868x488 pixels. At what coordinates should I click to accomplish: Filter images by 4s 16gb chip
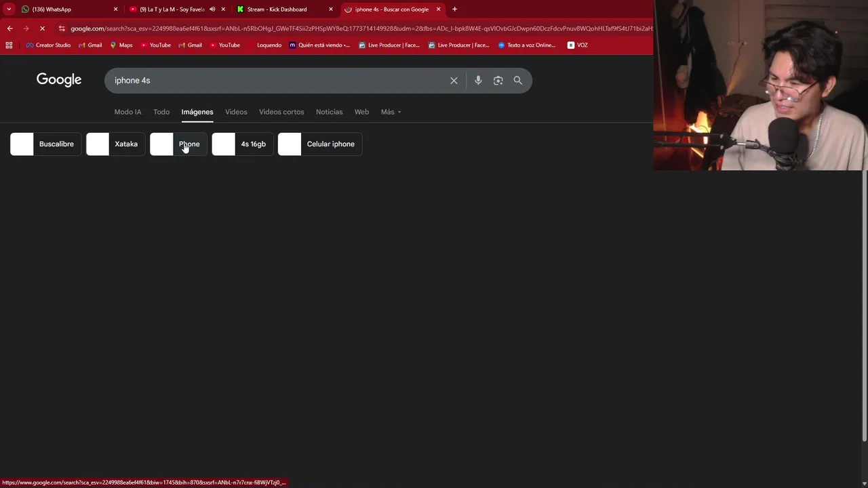(242, 144)
